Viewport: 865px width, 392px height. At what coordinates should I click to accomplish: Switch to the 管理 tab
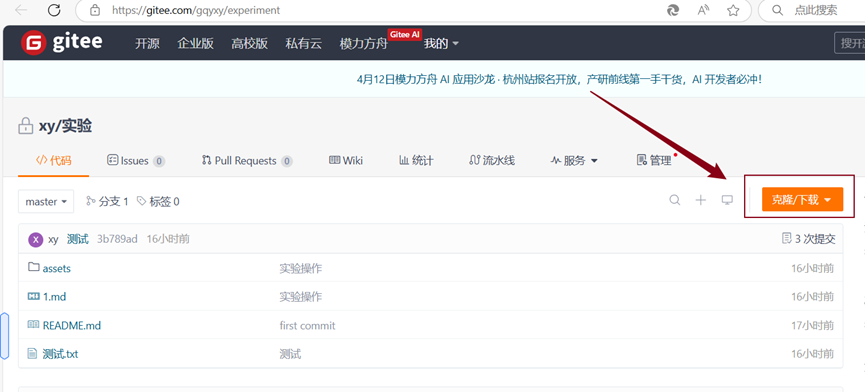tap(654, 161)
